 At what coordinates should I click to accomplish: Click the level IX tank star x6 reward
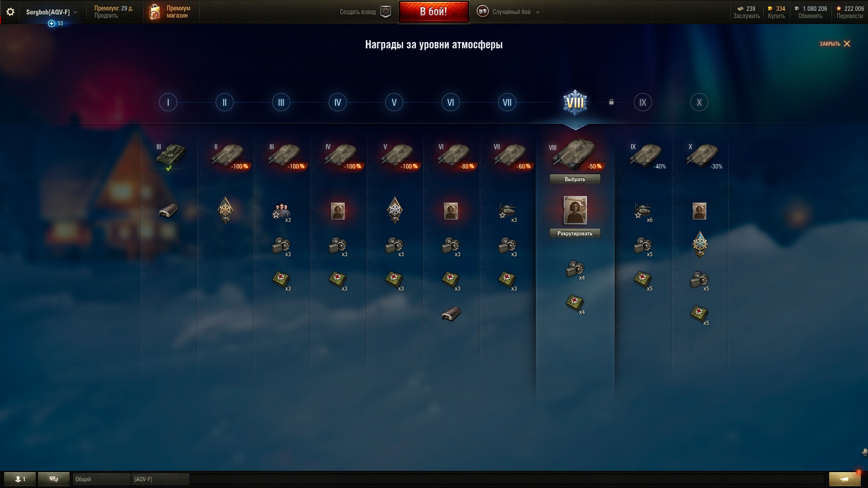(x=643, y=211)
